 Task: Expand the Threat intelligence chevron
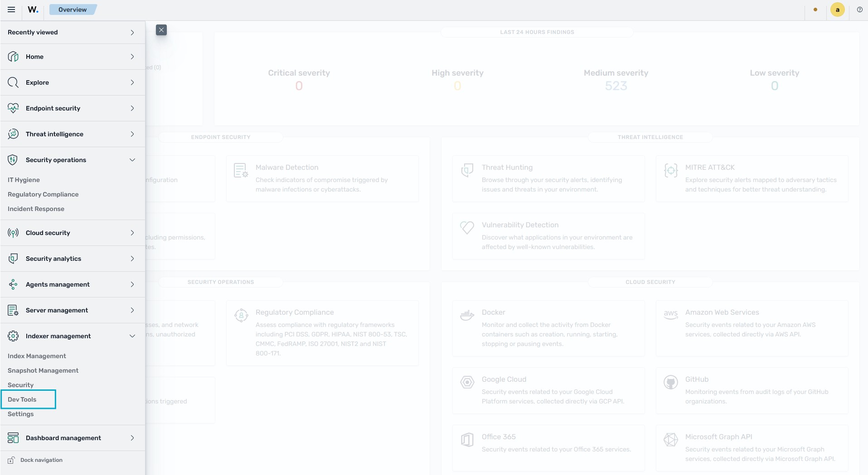point(132,134)
